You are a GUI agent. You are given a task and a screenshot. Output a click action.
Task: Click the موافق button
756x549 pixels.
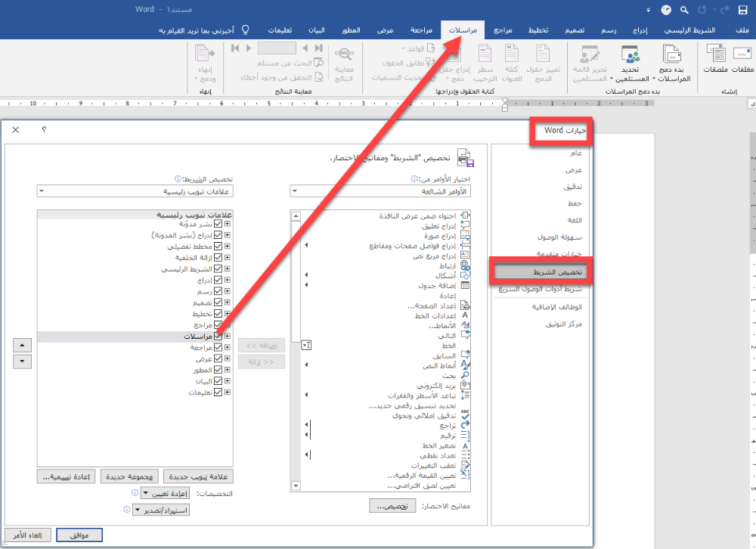[x=79, y=535]
